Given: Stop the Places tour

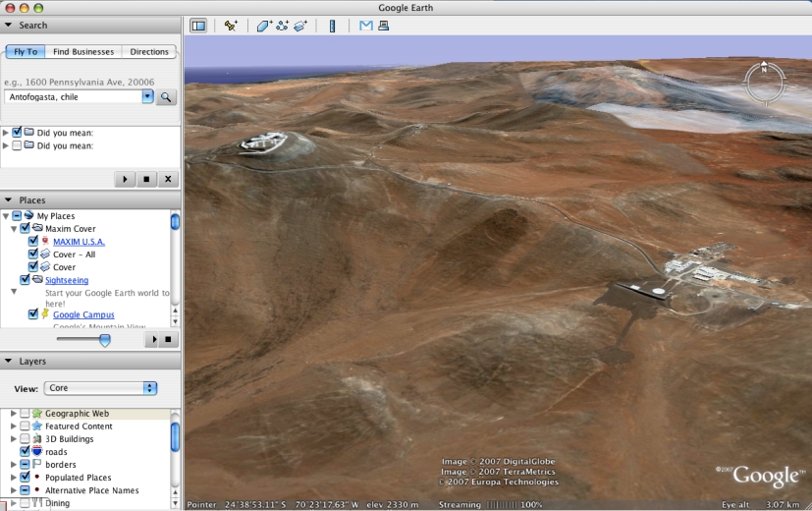Looking at the screenshot, I should 168,339.
